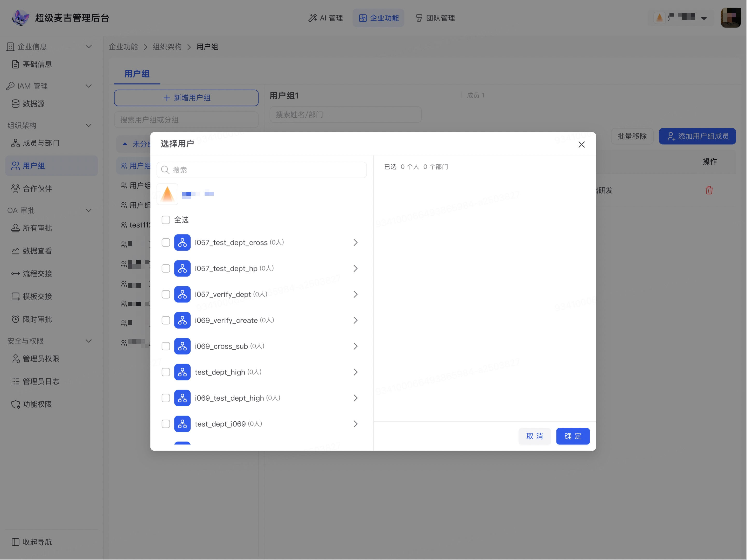The image size is (747, 560).
Task: Click the orange company logo in dialog
Action: click(x=167, y=194)
